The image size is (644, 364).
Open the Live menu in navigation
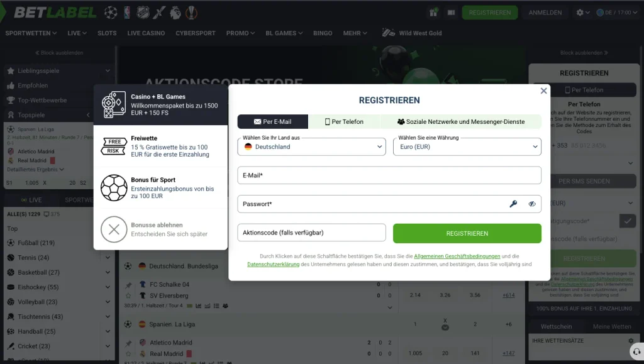coord(77,33)
